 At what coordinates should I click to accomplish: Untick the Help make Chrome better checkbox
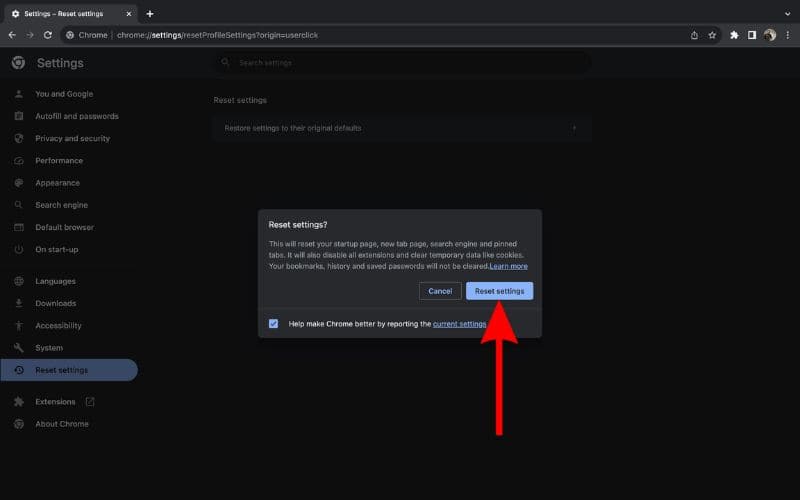(x=274, y=324)
